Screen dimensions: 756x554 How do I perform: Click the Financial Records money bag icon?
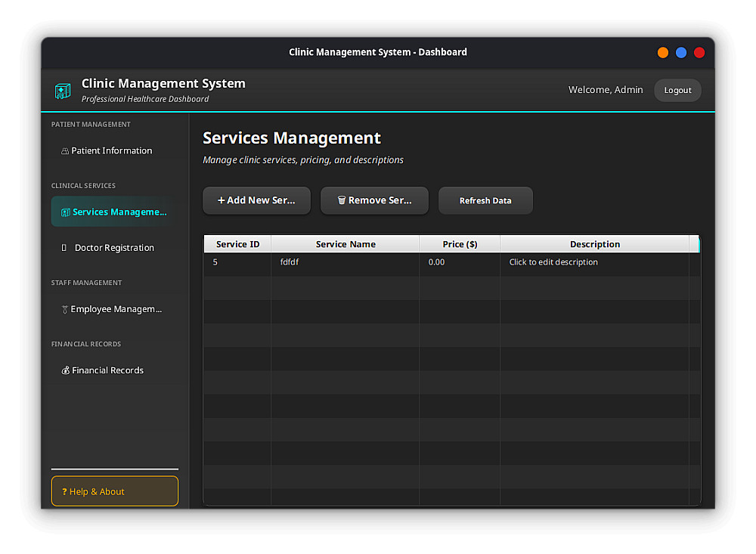point(66,371)
